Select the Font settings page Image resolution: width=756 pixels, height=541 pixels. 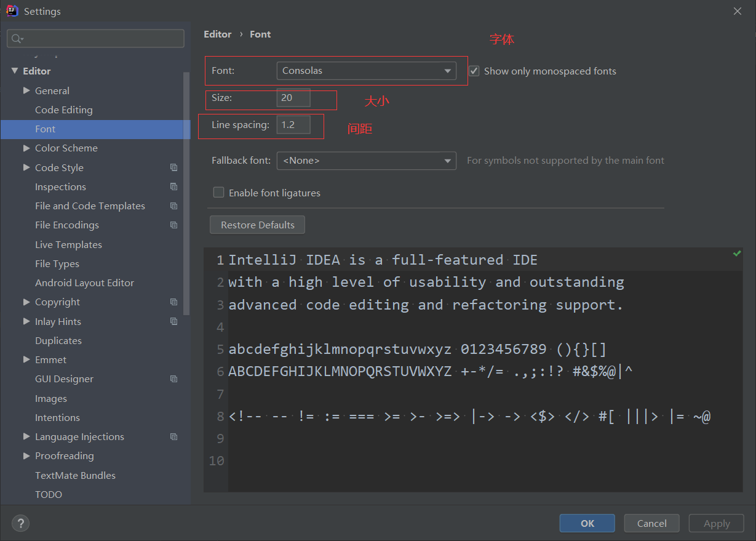pos(46,129)
